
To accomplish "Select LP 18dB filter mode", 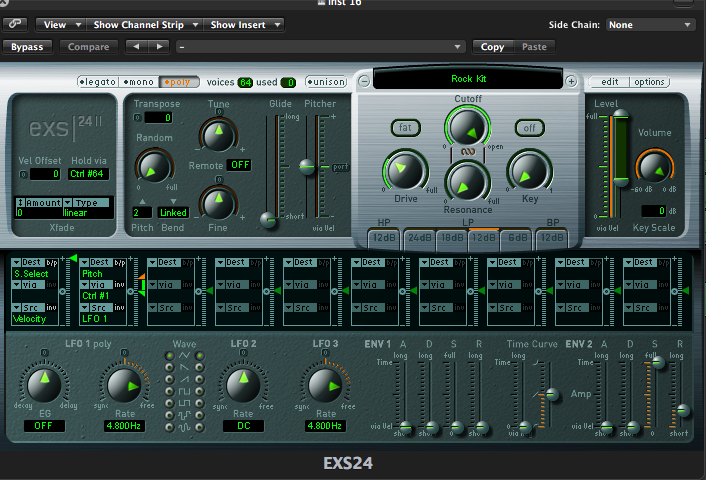I will [x=452, y=238].
